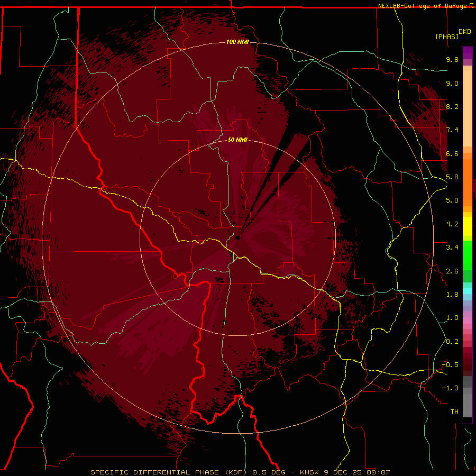Click the peach swatch in the colorbar
The width and height of the screenshot is (476, 476).
[467, 108]
